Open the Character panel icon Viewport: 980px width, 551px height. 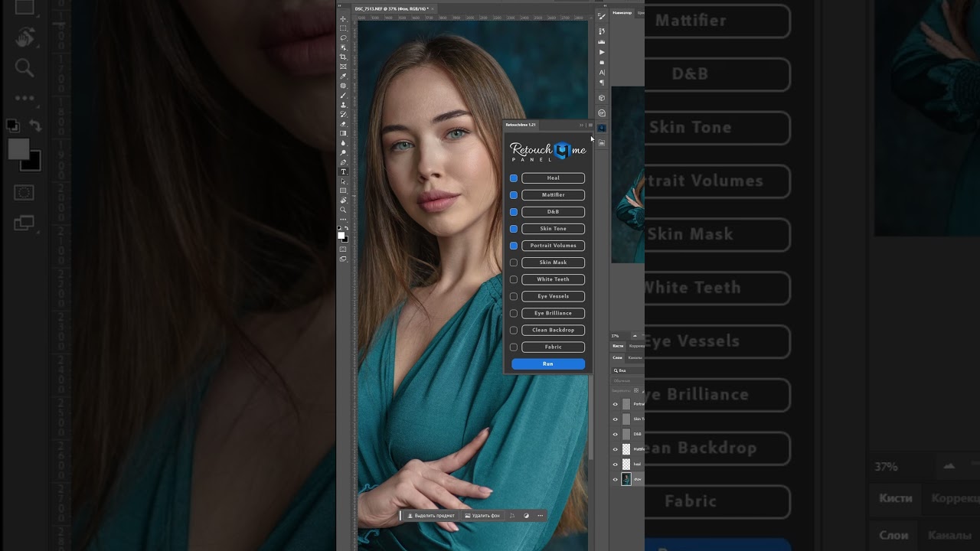click(x=602, y=73)
